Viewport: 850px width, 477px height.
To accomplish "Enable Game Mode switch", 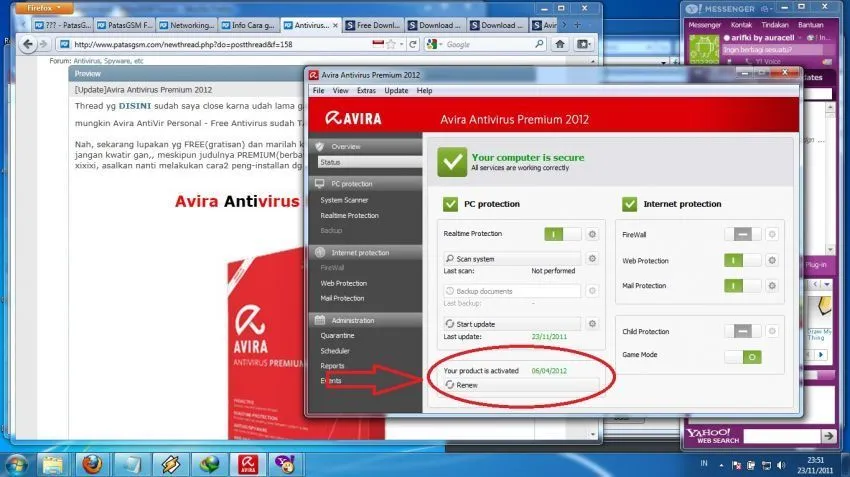I will click(742, 357).
